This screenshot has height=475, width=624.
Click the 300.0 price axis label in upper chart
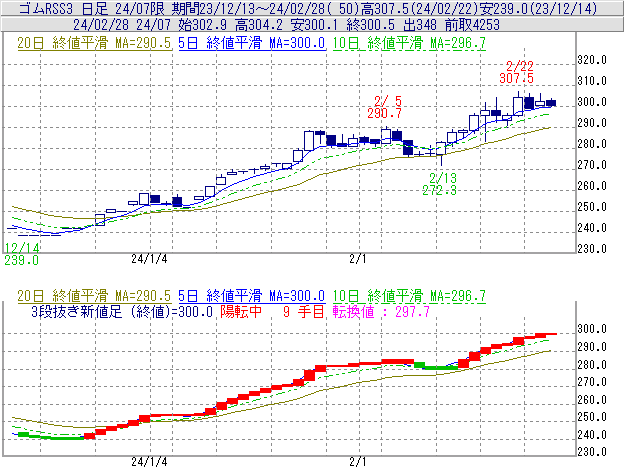592,102
